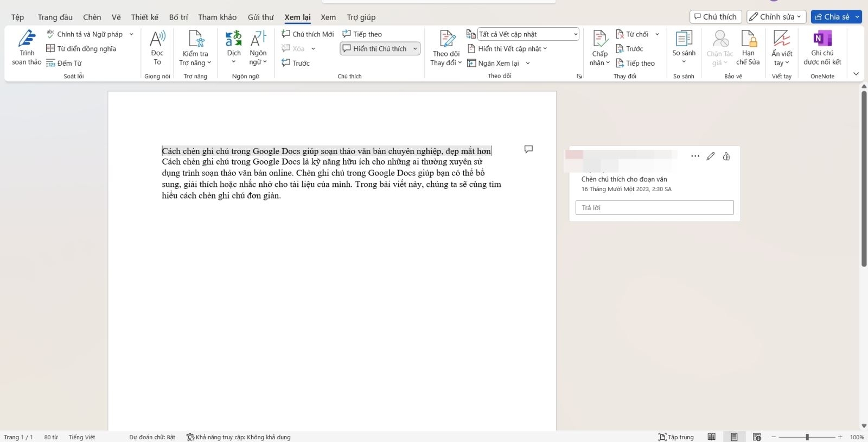Open Kiểm tra Trợ năng accessibility check
Viewport: 868px width, 442px height.
(195, 48)
